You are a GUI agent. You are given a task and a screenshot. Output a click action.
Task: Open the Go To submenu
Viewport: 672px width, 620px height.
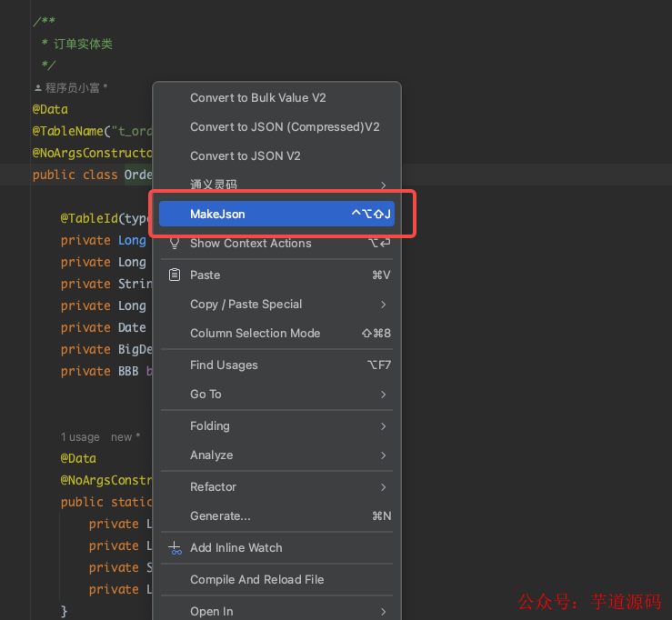click(x=276, y=395)
